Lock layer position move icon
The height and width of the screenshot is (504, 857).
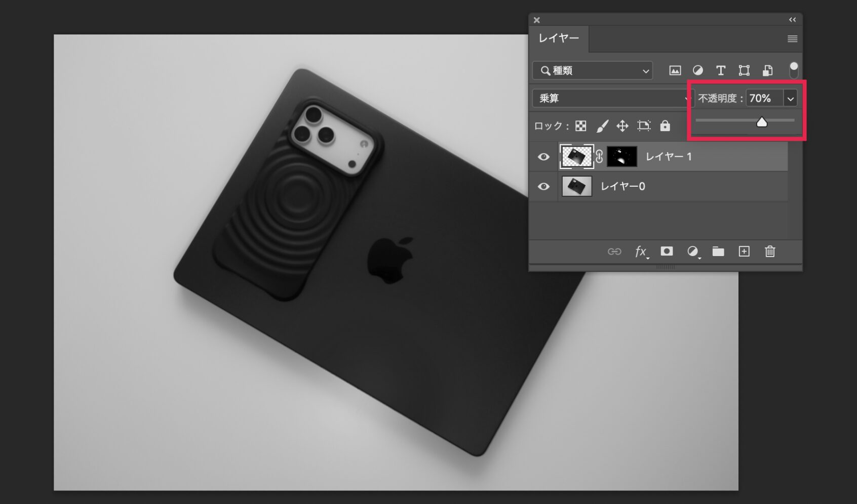click(622, 126)
